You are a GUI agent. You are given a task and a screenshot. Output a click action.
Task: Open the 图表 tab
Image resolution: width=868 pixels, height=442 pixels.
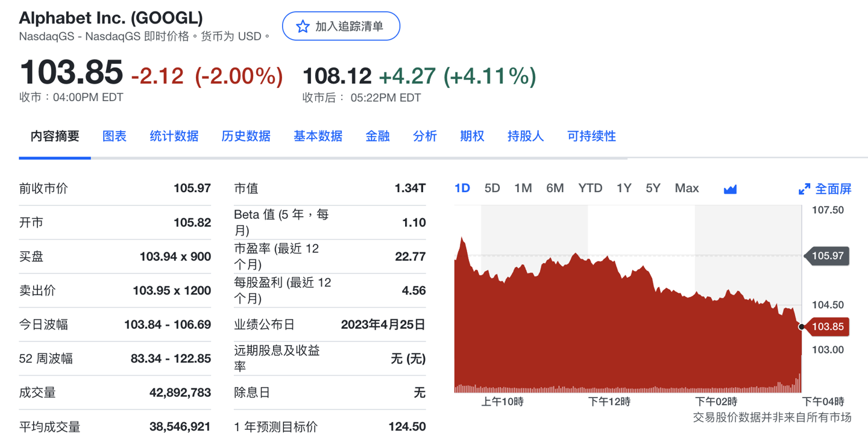point(115,136)
